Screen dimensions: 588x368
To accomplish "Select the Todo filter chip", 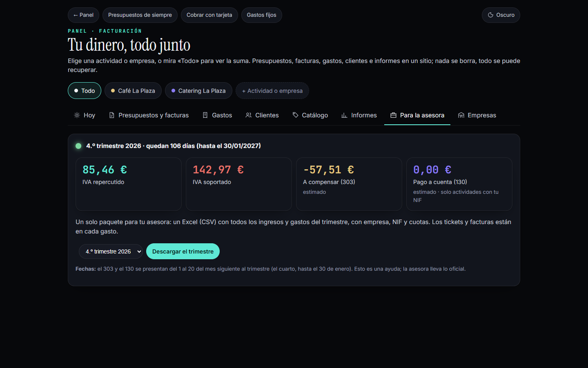I will tap(85, 91).
